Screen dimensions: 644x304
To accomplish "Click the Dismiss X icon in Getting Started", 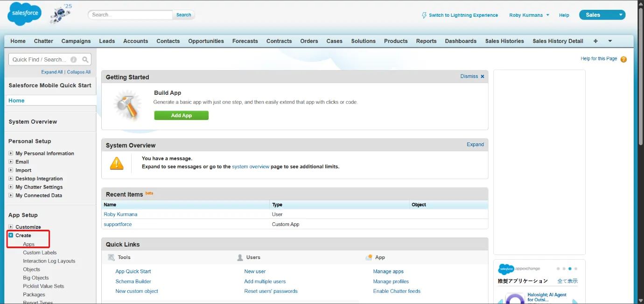I will (x=483, y=77).
